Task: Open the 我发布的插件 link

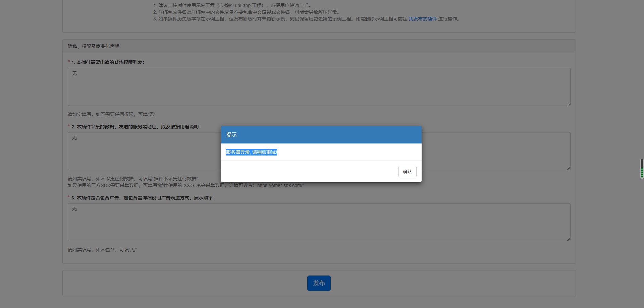Action: point(422,19)
